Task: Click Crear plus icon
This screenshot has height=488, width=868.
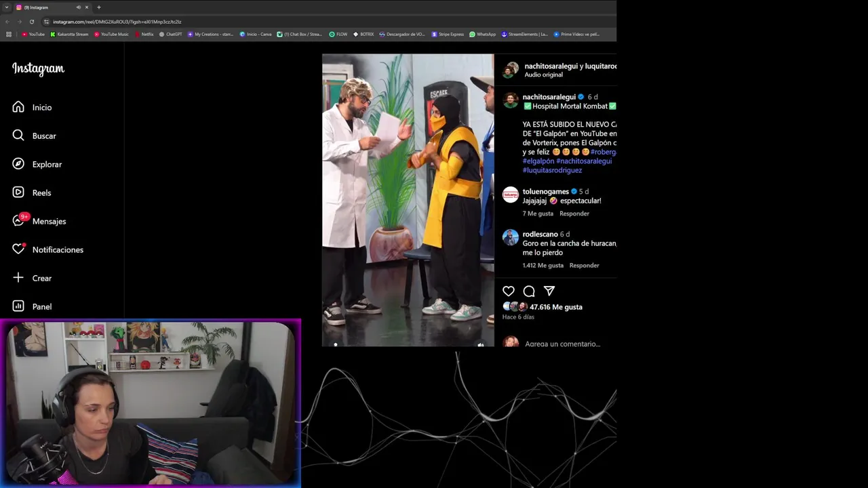Action: [18, 278]
